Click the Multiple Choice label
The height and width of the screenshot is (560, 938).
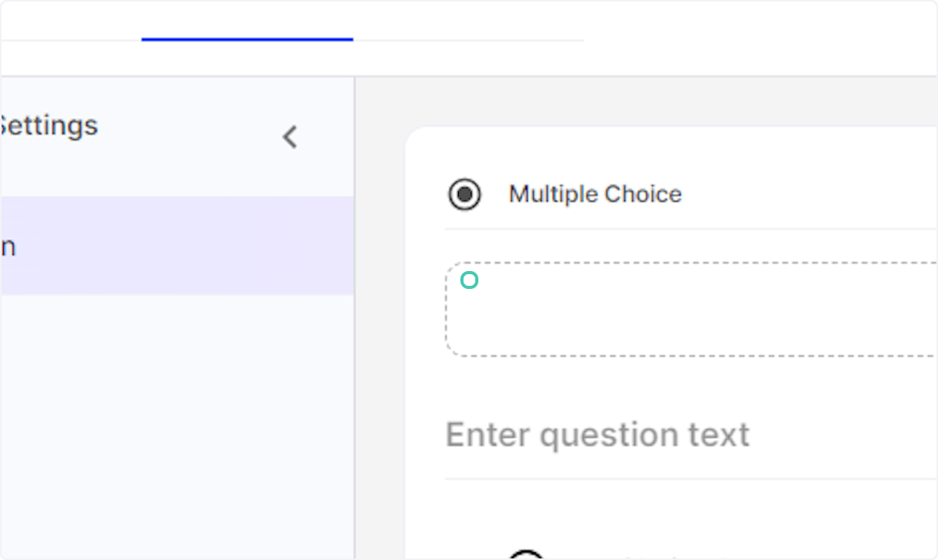[x=596, y=194]
